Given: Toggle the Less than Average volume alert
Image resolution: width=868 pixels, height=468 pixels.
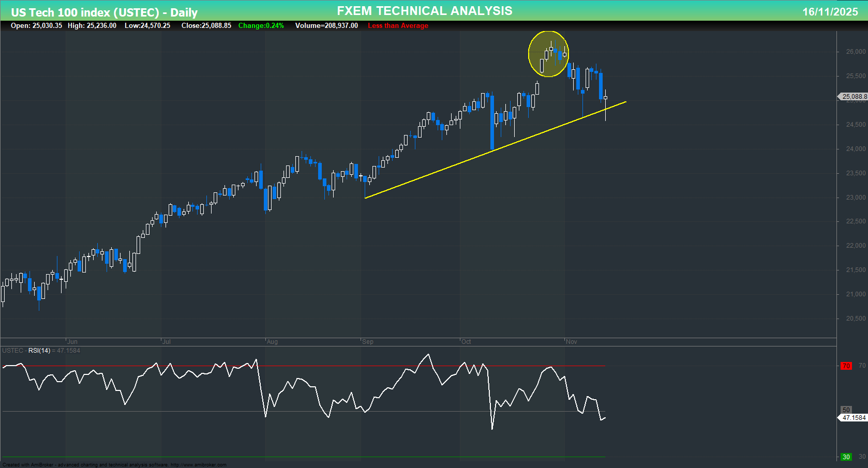Looking at the screenshot, I should 398,25.
